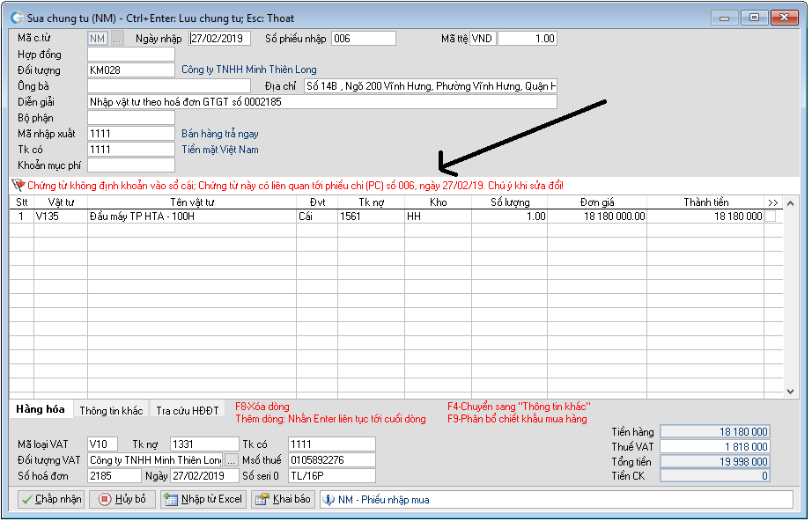Click the Tổng tiền total field
Image resolution: width=812 pixels, height=521 pixels.
point(715,461)
